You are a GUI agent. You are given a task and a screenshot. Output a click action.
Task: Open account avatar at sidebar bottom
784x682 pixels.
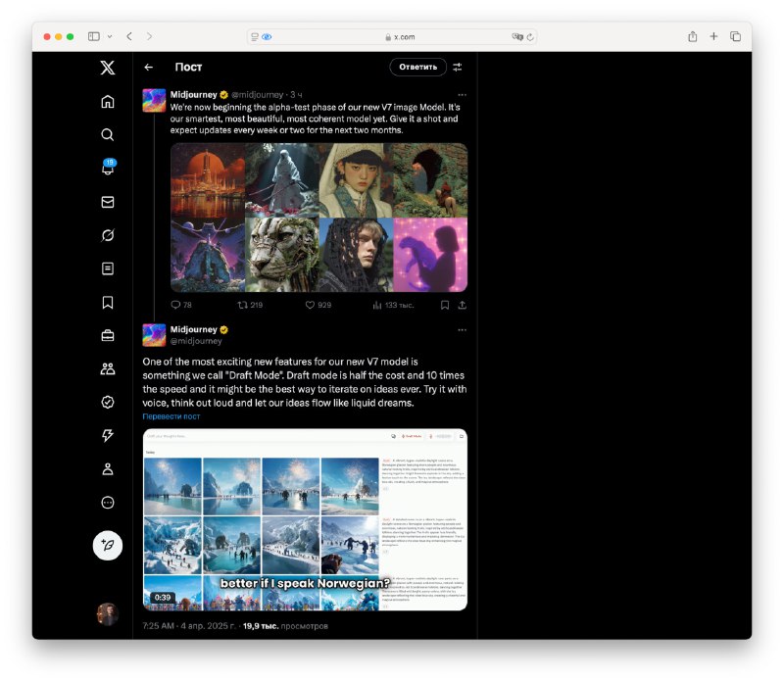click(x=108, y=614)
